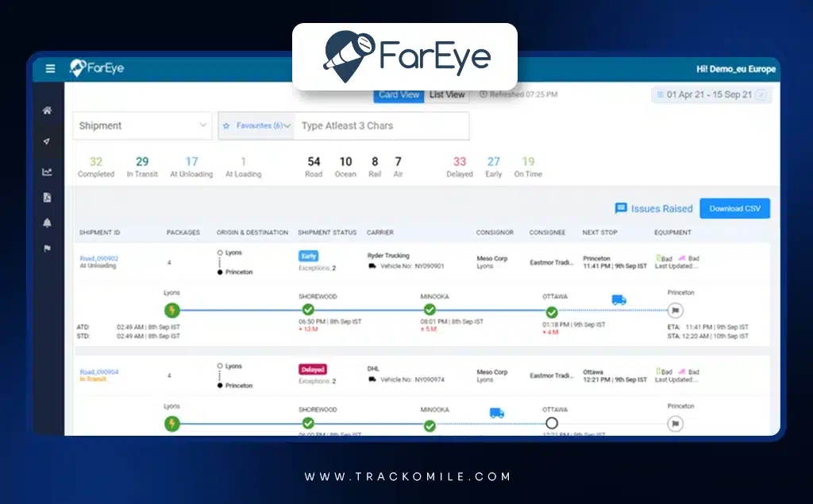Filter by 10 Ocean shipments
Image resolution: width=813 pixels, height=504 pixels.
(345, 167)
